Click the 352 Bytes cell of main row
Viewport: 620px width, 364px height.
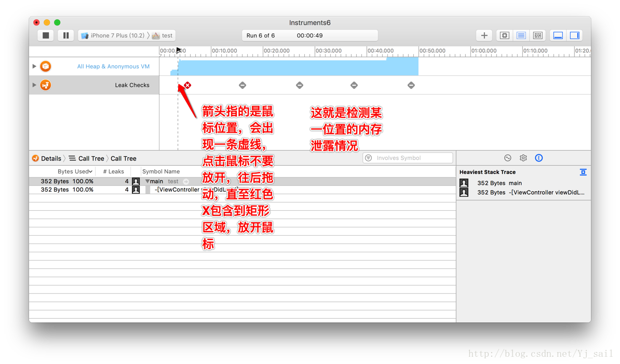[x=55, y=181]
